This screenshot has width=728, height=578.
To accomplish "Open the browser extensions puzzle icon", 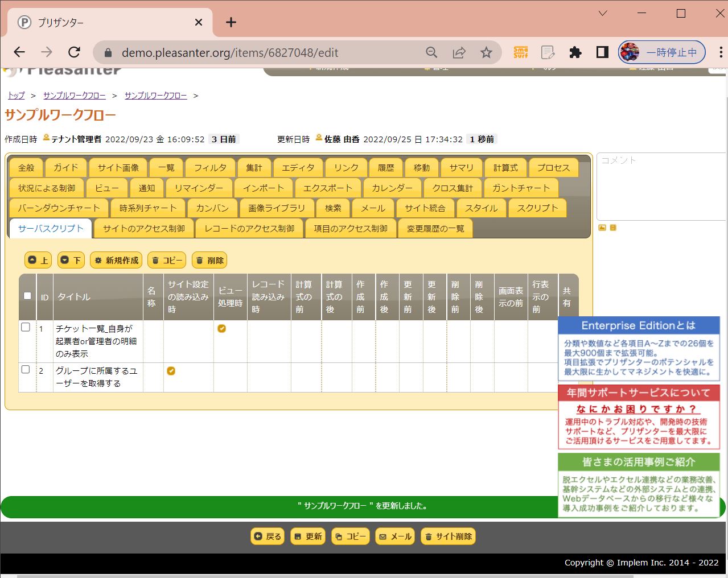I will 575,53.
